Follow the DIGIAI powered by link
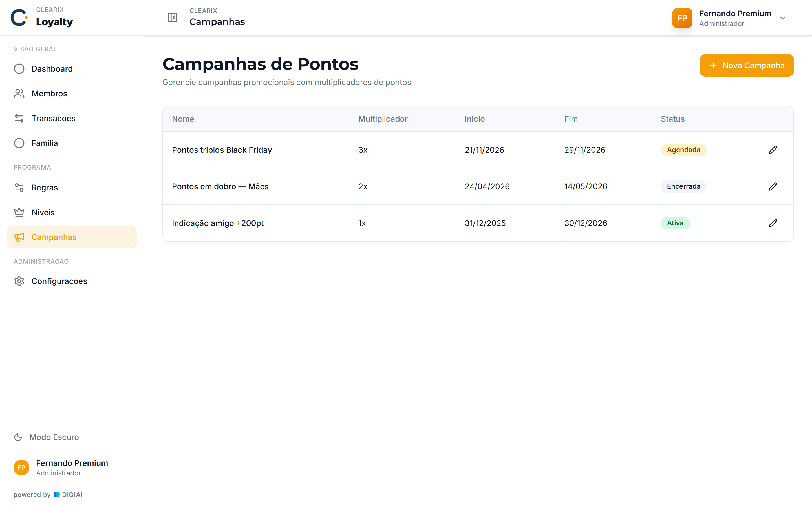The height and width of the screenshot is (507, 812). 68,495
